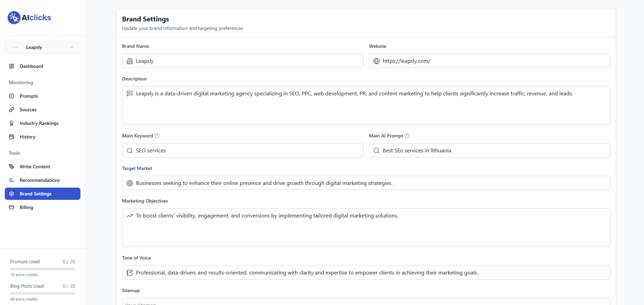Edit the Target Market field
This screenshot has width=644, height=305.
[366, 183]
